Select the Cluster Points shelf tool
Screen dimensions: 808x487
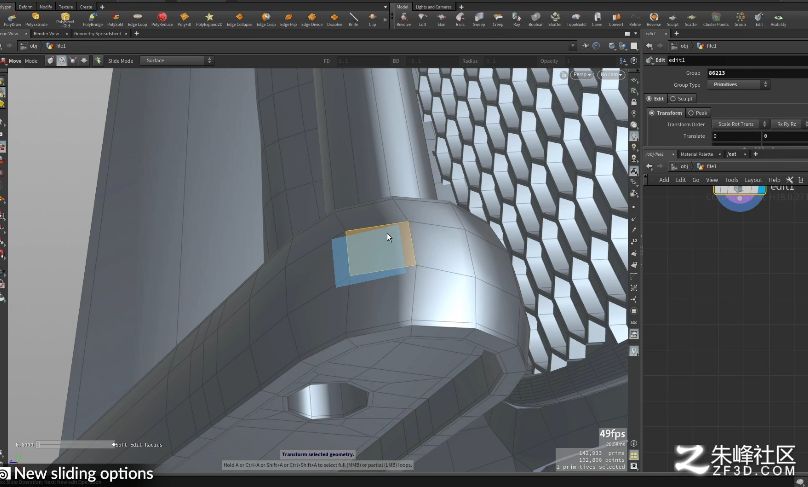pos(716,20)
